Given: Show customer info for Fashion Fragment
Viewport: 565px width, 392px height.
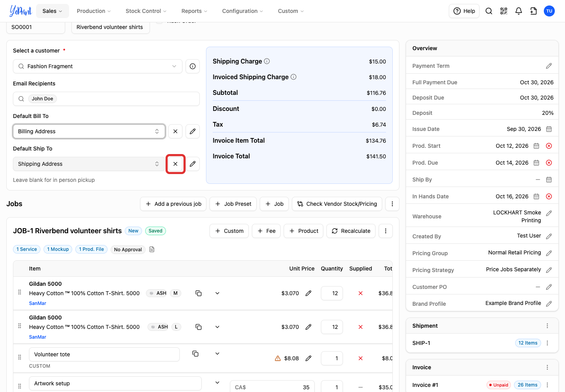Looking at the screenshot, I should click(193, 66).
